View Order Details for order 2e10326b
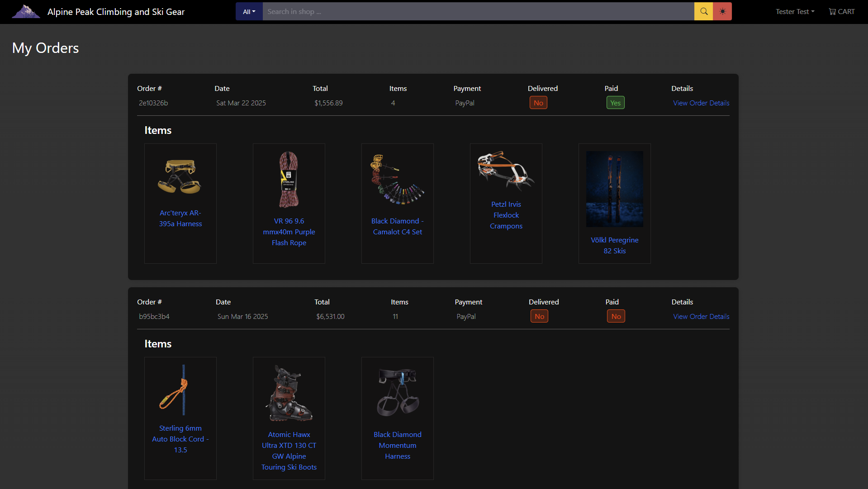868x489 pixels. click(701, 103)
